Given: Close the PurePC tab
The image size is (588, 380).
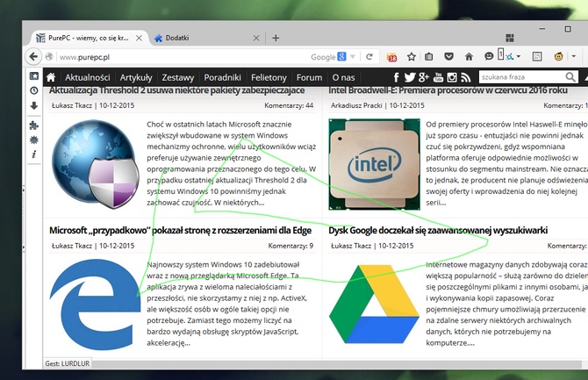Looking at the screenshot, I should [140, 38].
